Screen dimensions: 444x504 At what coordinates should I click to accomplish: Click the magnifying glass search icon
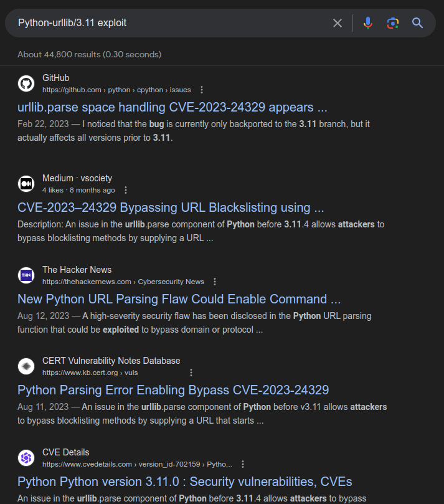pyautogui.click(x=417, y=23)
